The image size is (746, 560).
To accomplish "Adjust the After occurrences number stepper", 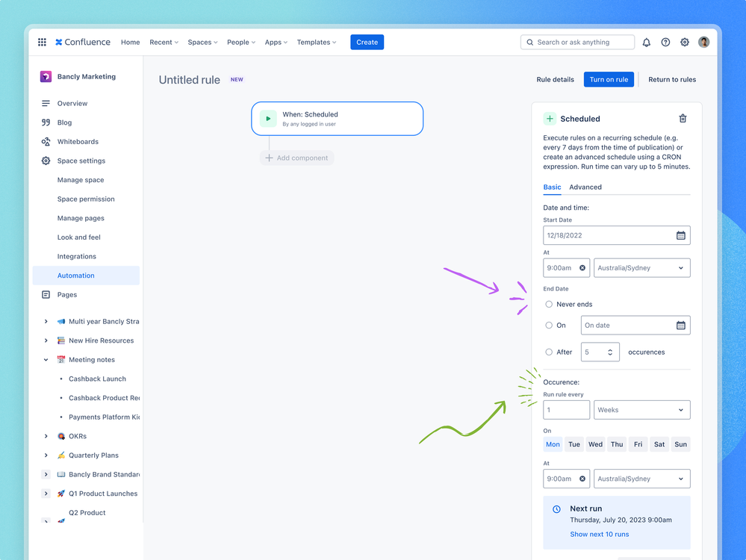I will tap(610, 352).
